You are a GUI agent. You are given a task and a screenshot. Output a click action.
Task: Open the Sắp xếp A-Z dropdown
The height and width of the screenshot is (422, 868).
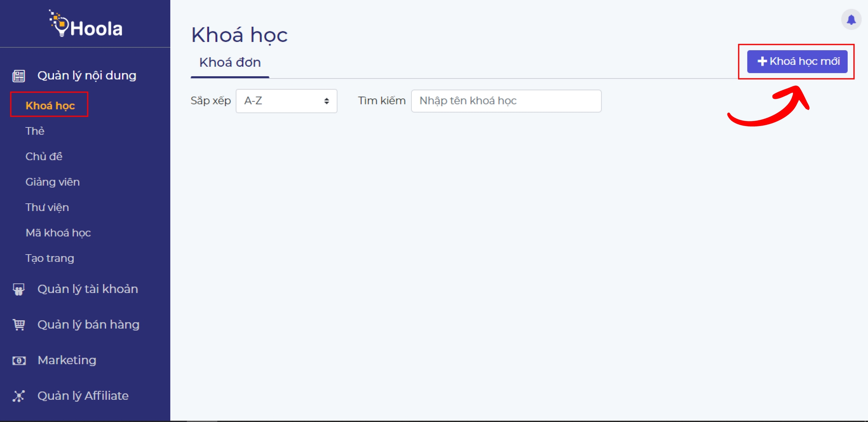coord(286,101)
